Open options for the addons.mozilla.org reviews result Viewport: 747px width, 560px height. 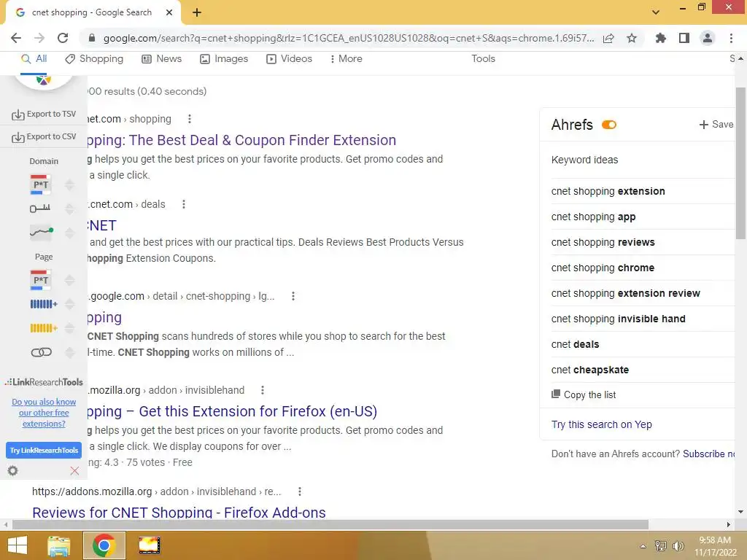(300, 491)
